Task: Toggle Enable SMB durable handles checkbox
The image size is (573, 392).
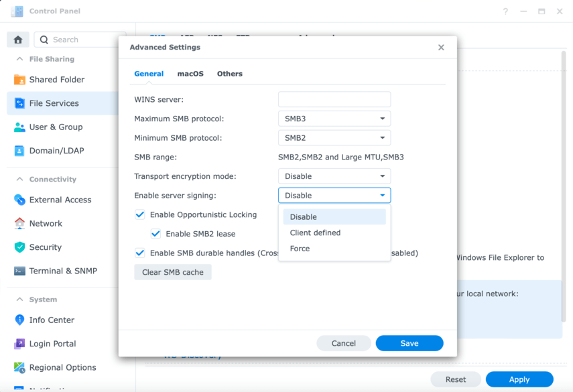Action: click(140, 253)
